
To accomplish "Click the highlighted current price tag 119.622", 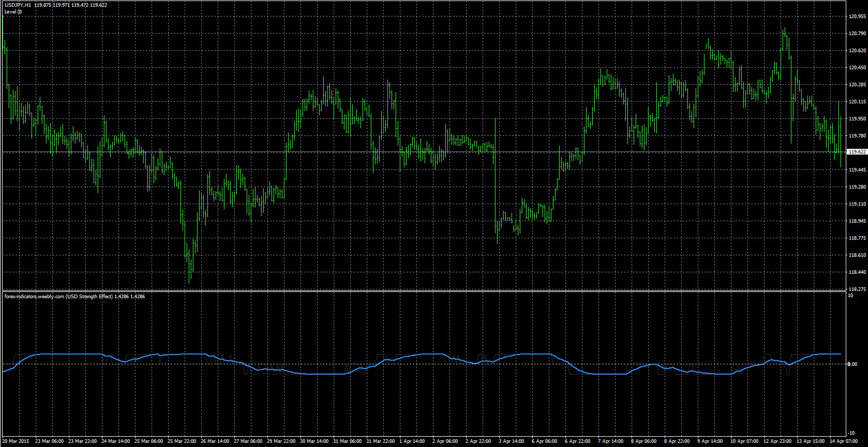I will 857,152.
